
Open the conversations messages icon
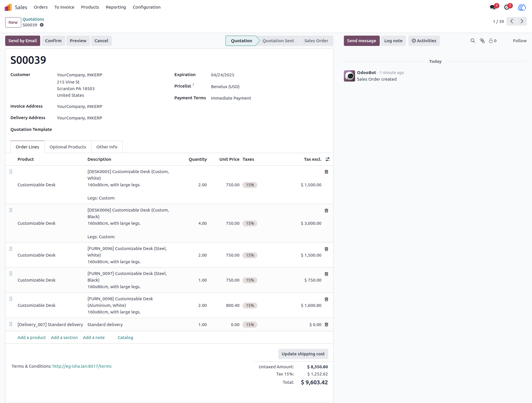click(493, 7)
